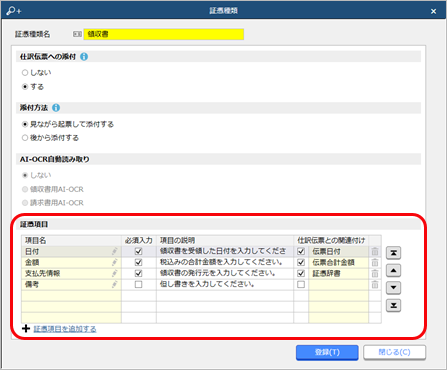Click pencil edit icon in 支払先情報 row
The image size is (447, 370).
click(115, 273)
